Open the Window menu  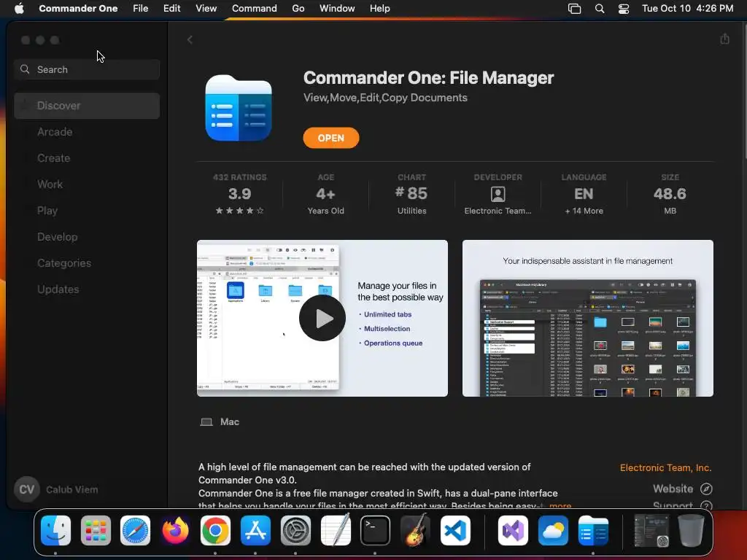click(x=337, y=9)
